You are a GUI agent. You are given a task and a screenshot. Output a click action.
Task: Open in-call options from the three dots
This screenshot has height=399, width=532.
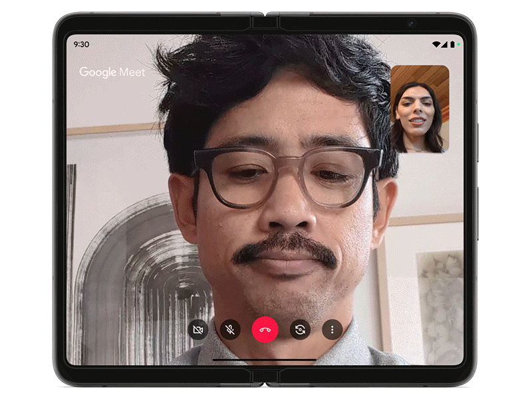332,329
